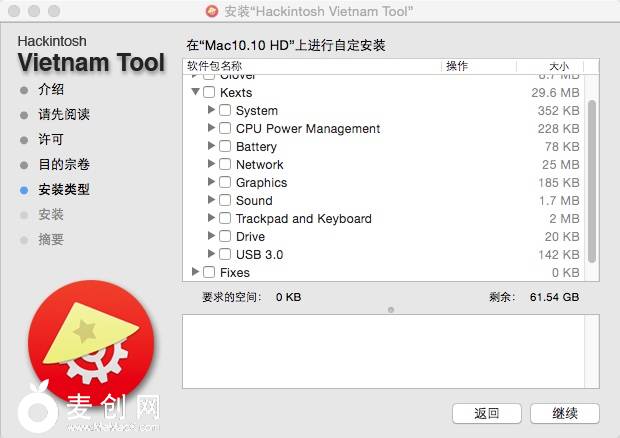
Task: Enable the Kexts checkbox
Action: tap(209, 93)
